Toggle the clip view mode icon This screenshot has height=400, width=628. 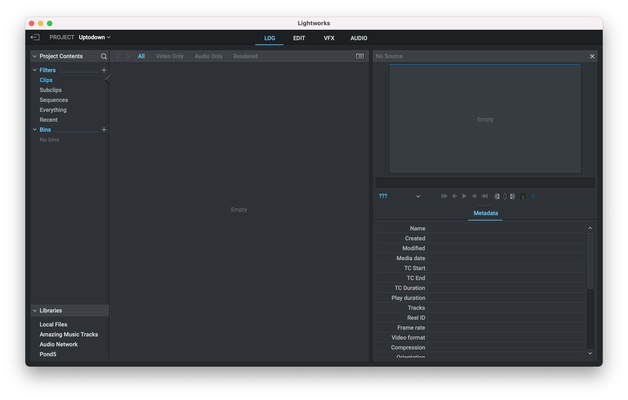point(360,56)
